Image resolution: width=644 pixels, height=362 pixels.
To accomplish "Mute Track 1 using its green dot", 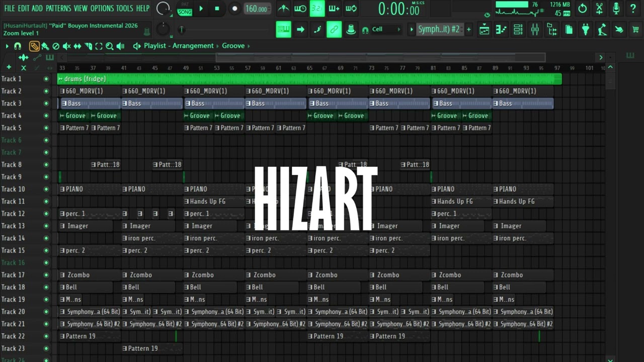I will click(46, 79).
